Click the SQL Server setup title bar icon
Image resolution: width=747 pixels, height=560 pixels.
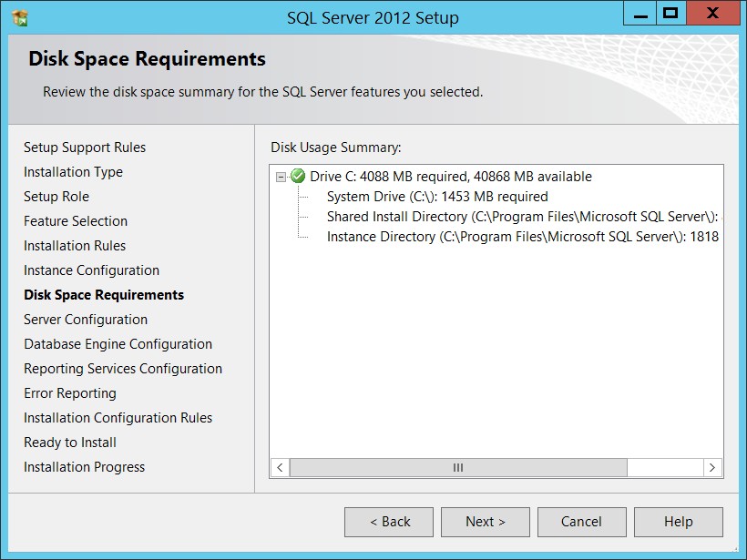tap(20, 18)
